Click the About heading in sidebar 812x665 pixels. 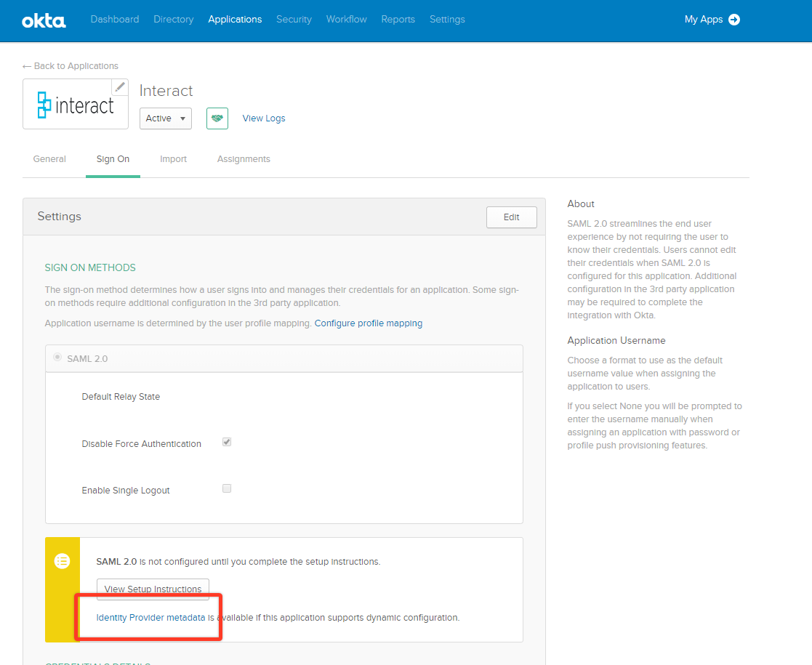(x=581, y=203)
